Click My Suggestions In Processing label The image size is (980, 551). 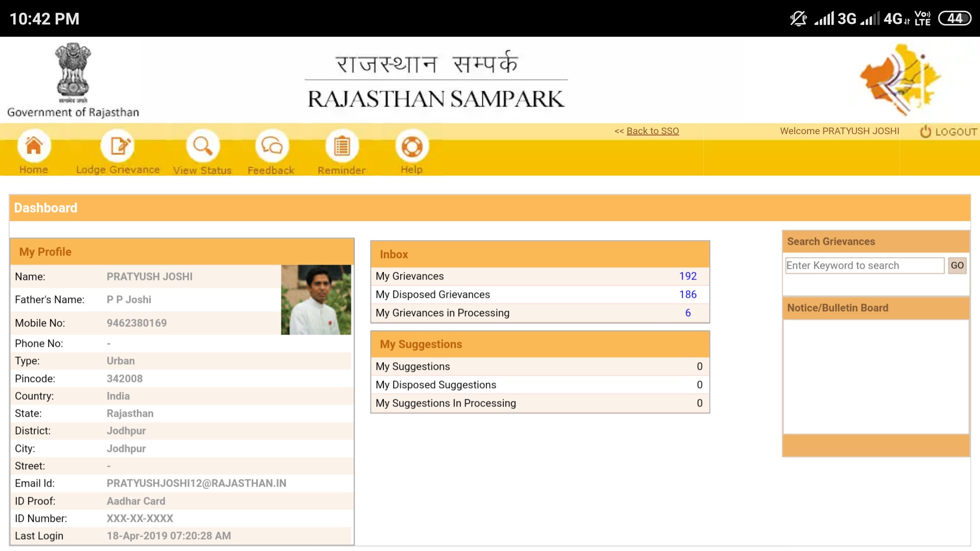click(x=446, y=403)
